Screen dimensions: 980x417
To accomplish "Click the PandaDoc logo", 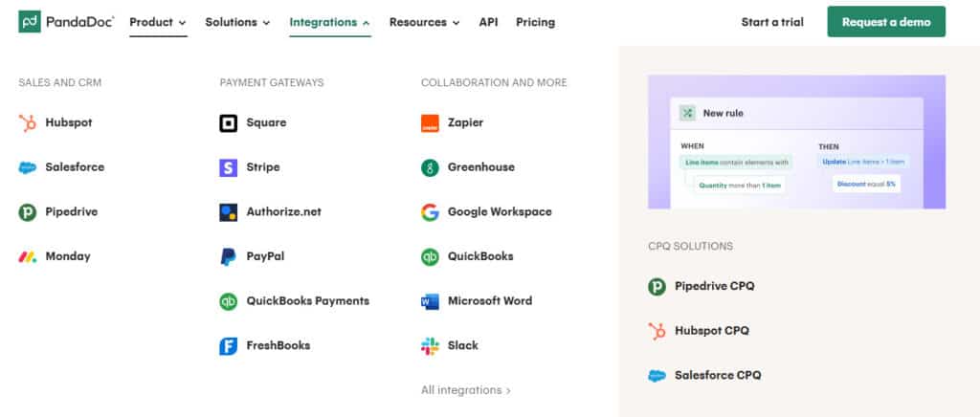I will coord(66,21).
